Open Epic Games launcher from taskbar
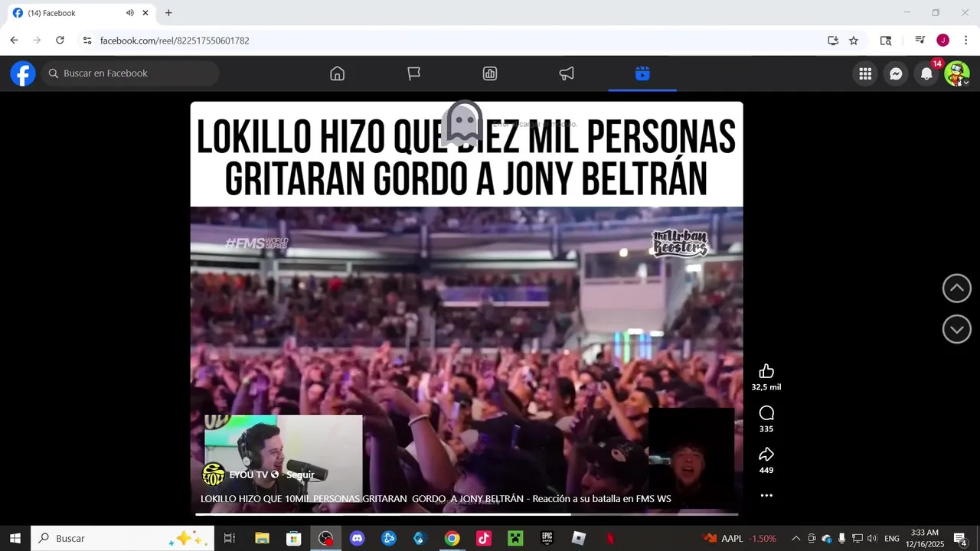This screenshot has height=551, width=980. pyautogui.click(x=547, y=539)
